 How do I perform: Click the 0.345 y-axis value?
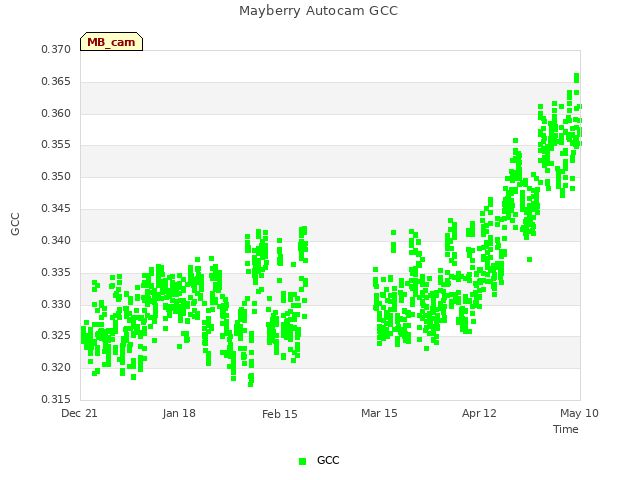(56, 208)
